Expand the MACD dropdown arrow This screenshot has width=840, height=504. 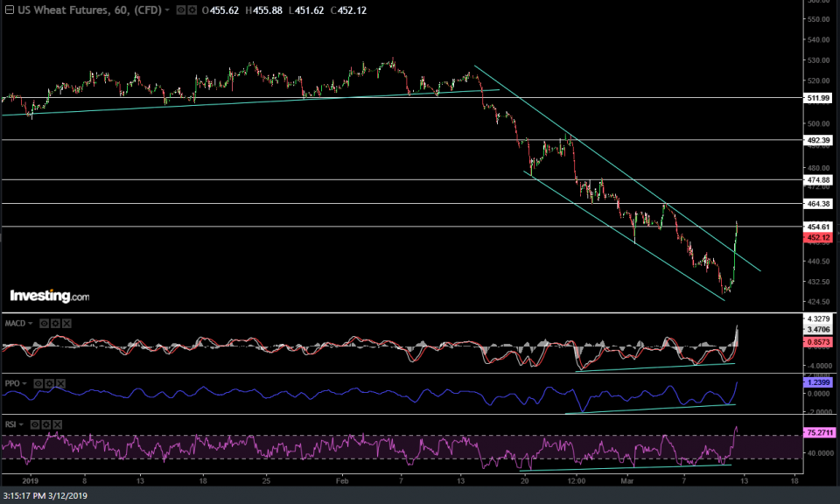(x=31, y=323)
